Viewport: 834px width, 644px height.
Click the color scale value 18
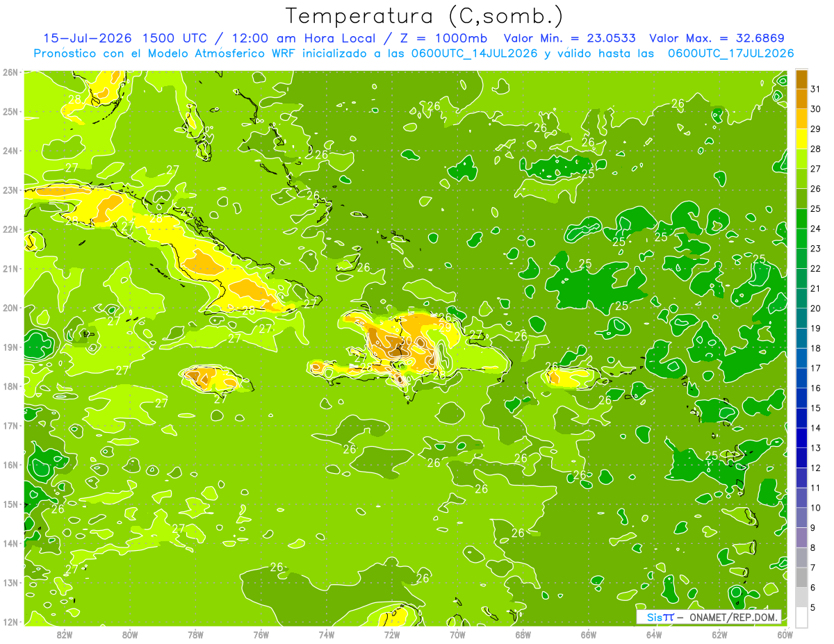pos(815,348)
